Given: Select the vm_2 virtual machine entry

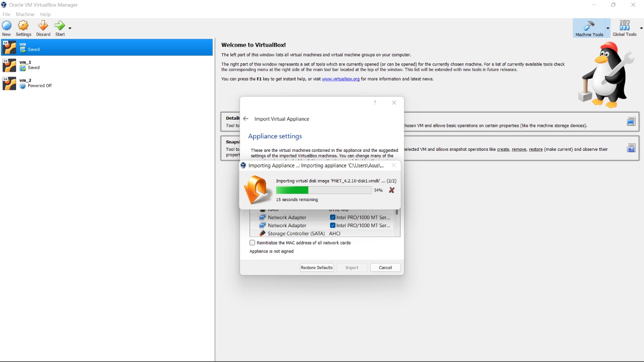Looking at the screenshot, I should tap(107, 83).
